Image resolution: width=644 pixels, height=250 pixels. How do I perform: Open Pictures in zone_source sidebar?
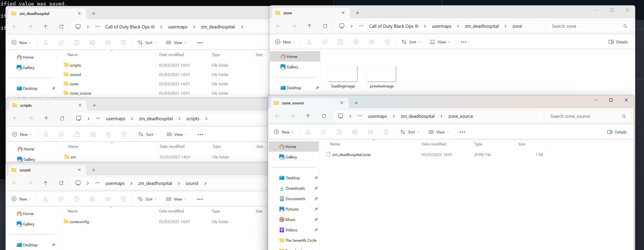coord(292,209)
